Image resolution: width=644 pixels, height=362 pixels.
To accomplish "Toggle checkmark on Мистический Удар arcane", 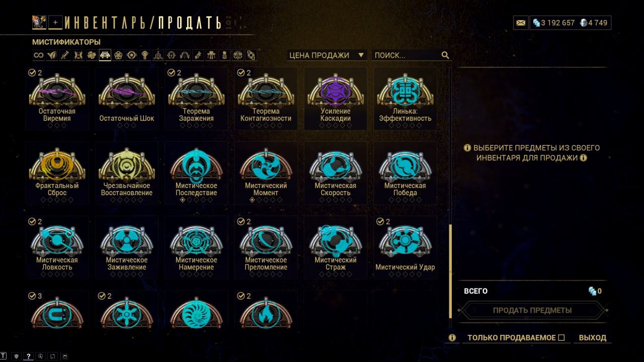I will [x=380, y=222].
